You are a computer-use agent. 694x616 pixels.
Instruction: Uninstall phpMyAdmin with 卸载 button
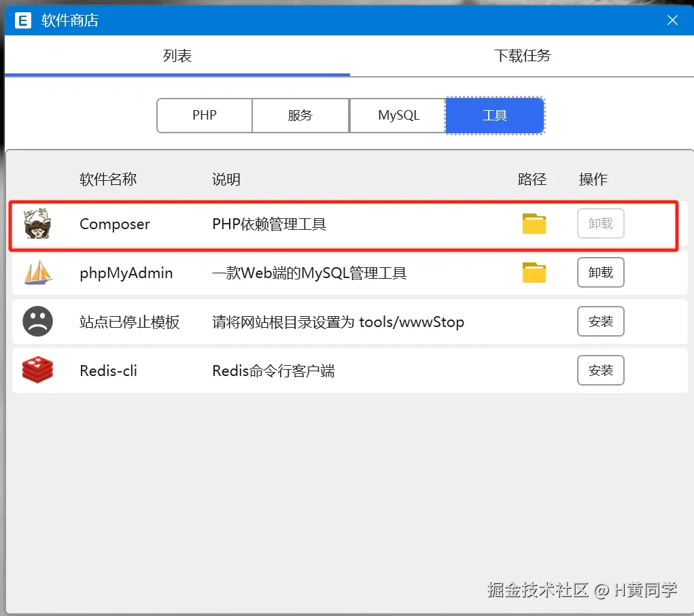601,273
